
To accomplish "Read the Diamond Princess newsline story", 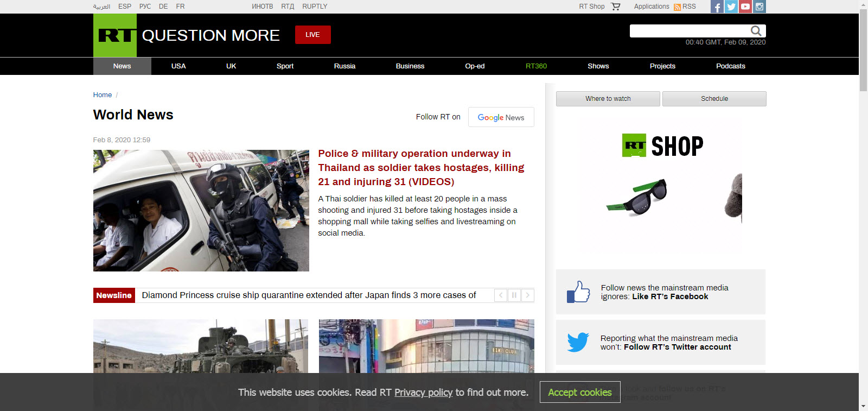I will coord(309,295).
